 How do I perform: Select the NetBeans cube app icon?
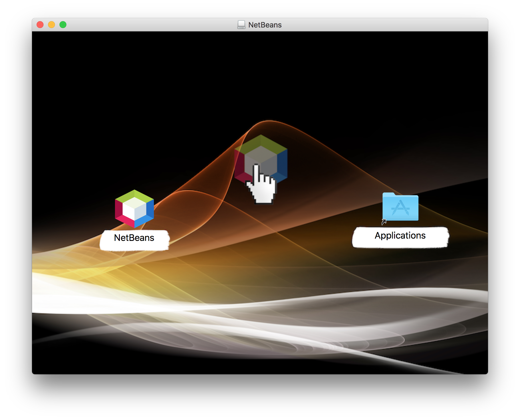134,209
